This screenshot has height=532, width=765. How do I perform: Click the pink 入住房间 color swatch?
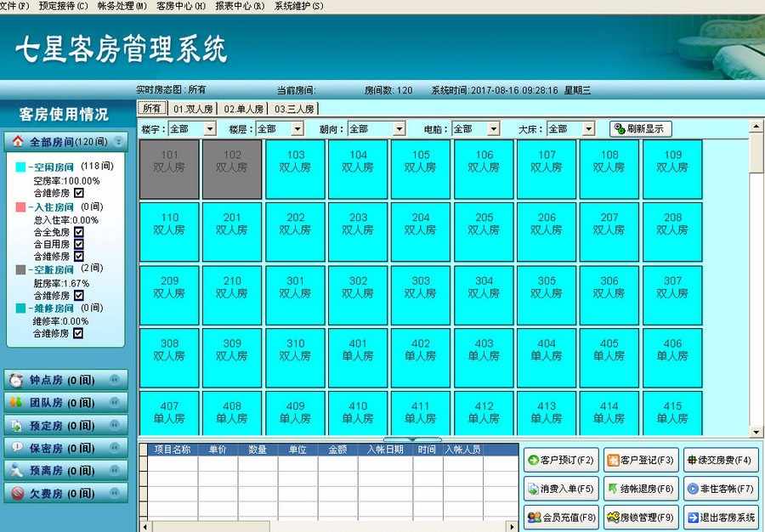(20, 207)
